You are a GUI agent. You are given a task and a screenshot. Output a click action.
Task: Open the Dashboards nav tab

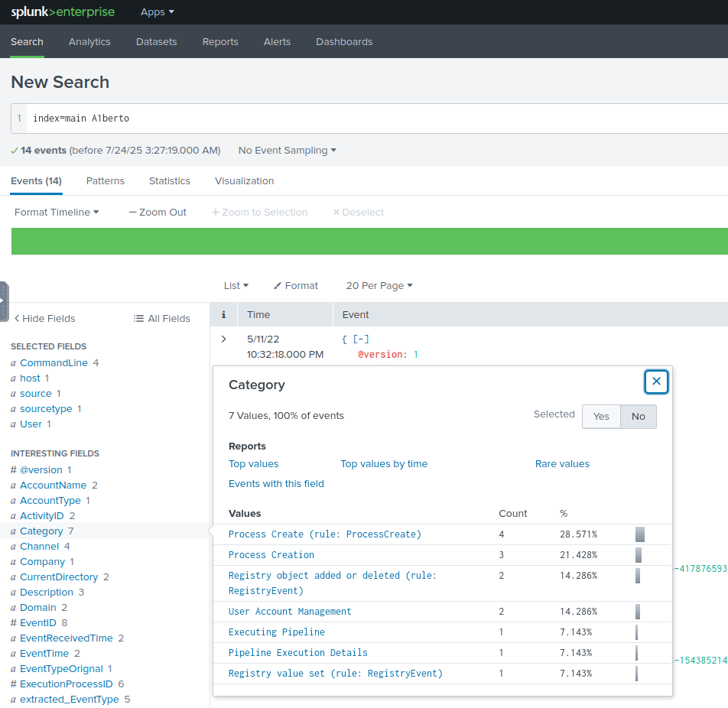344,42
